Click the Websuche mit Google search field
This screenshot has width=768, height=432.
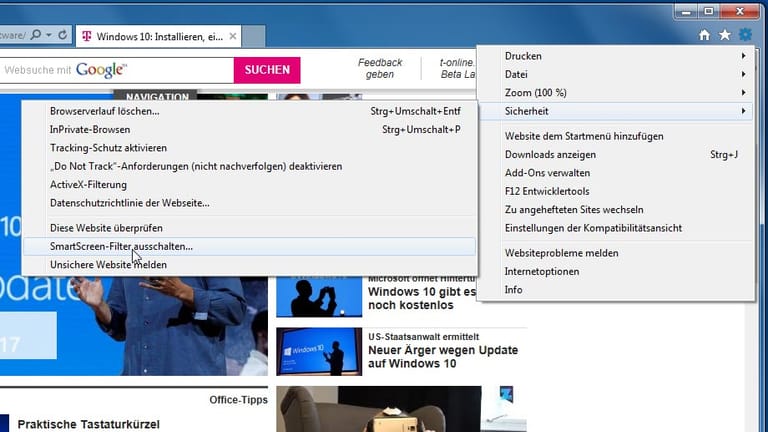tap(117, 70)
